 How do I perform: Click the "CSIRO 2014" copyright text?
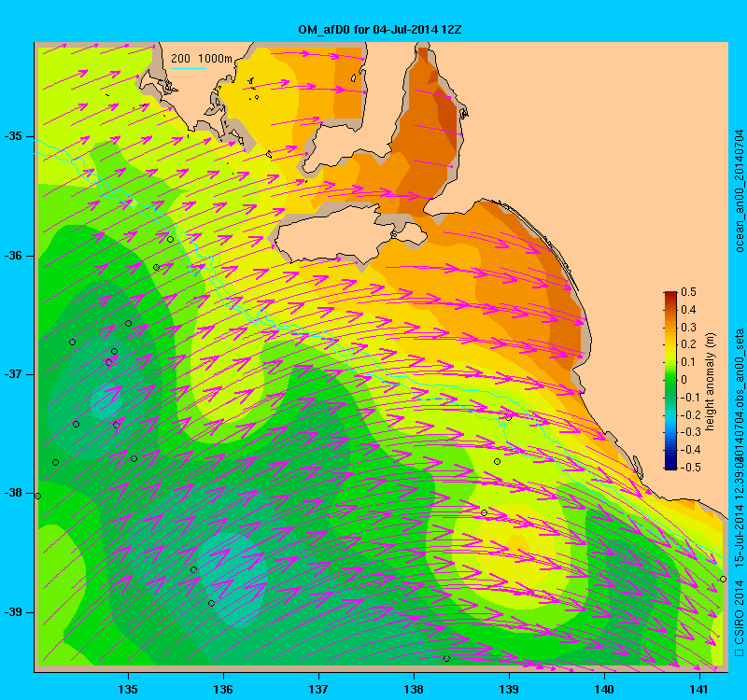pos(739,613)
